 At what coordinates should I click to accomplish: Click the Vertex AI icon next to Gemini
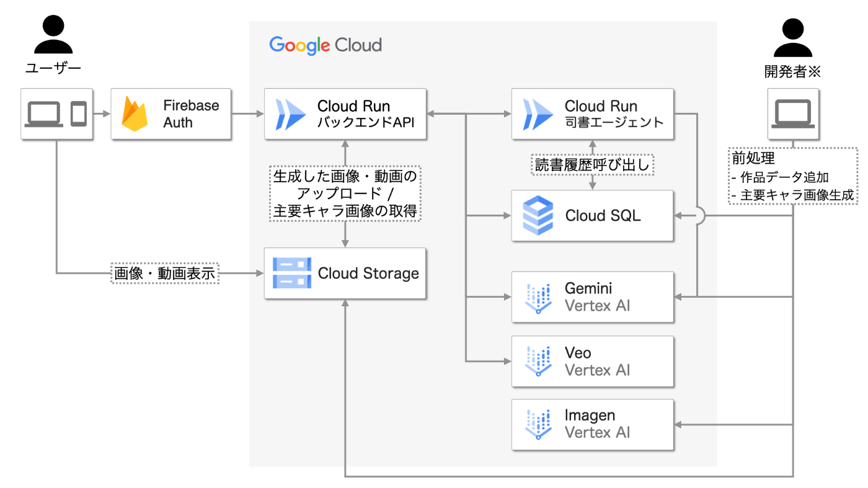pyautogui.click(x=538, y=297)
